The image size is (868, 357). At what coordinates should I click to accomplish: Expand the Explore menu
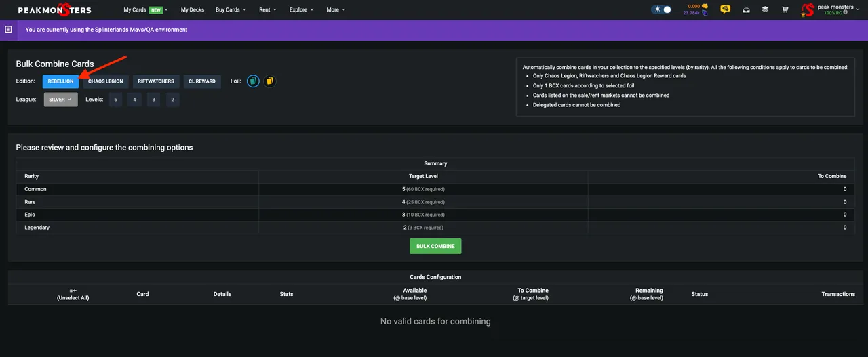(301, 9)
